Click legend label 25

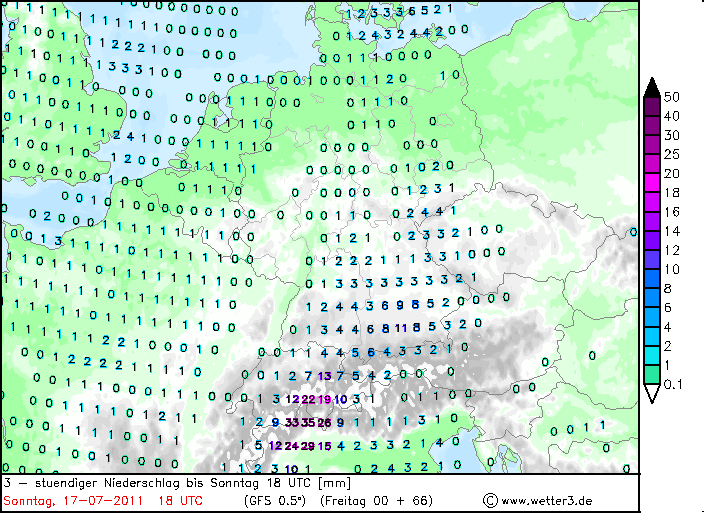pos(672,154)
